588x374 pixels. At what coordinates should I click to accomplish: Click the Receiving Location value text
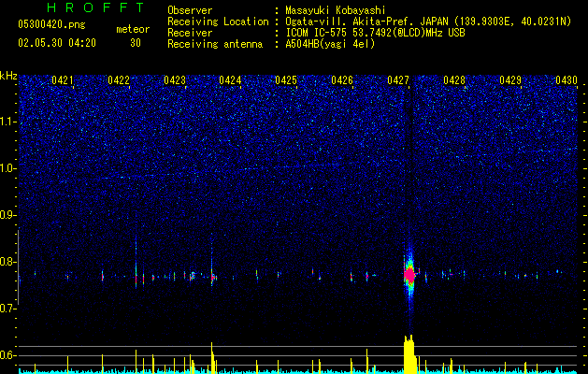point(428,22)
